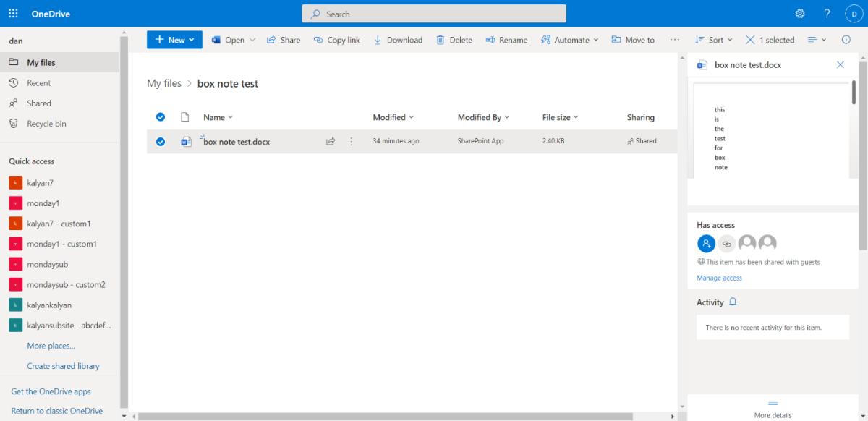Navigate to Recent files

[44, 82]
